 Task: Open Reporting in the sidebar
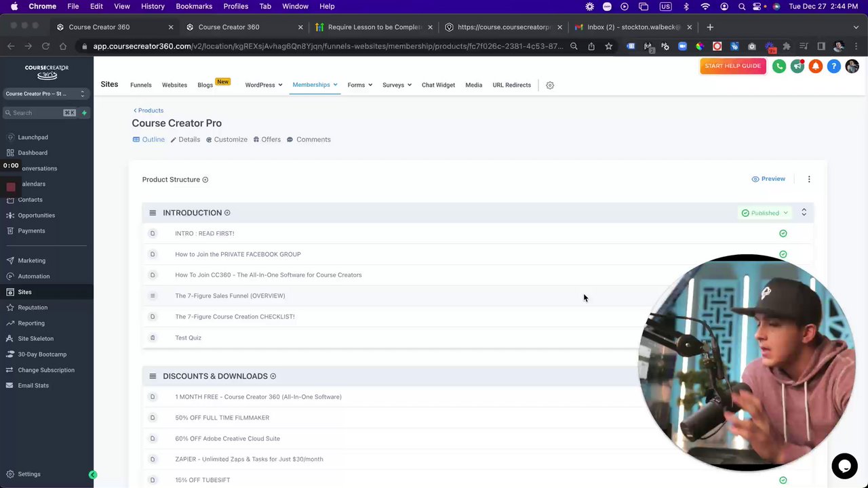pyautogui.click(x=31, y=323)
